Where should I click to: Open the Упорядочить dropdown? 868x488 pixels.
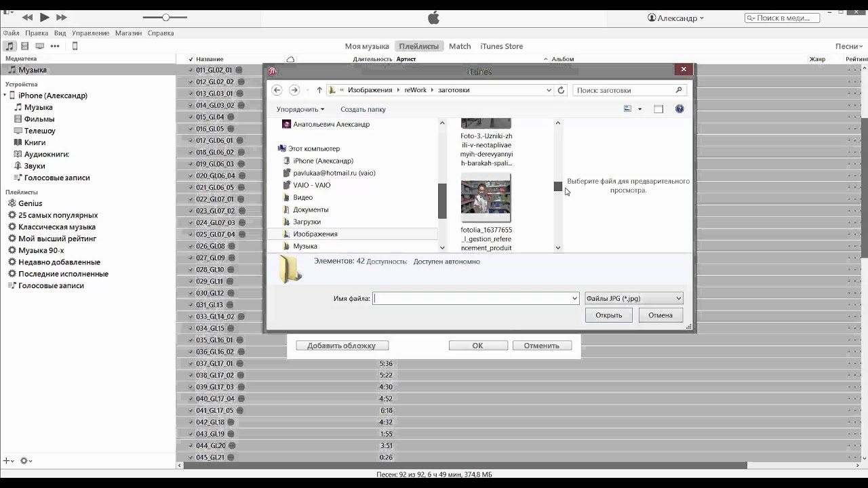coord(300,109)
